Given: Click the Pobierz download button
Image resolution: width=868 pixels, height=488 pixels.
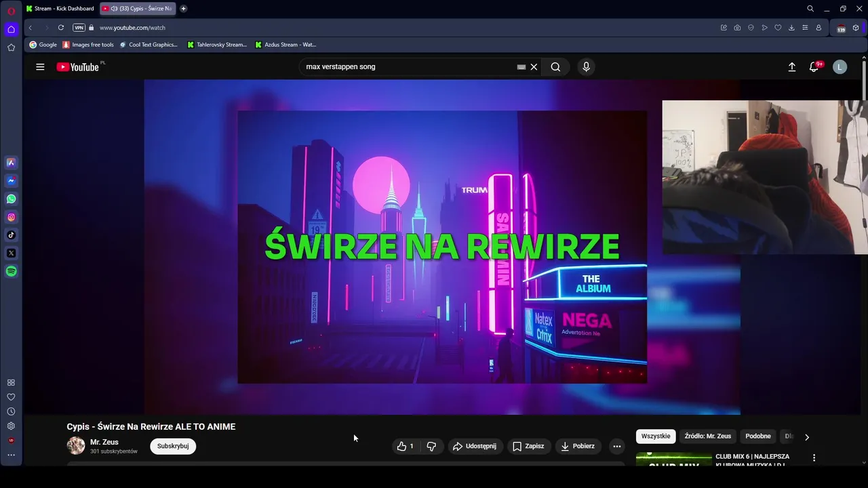Looking at the screenshot, I should pyautogui.click(x=578, y=446).
